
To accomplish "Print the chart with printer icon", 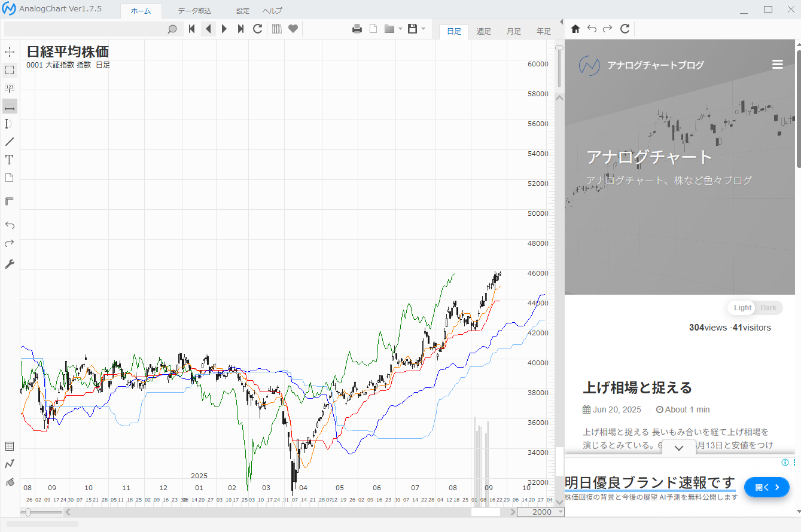I will click(x=357, y=29).
